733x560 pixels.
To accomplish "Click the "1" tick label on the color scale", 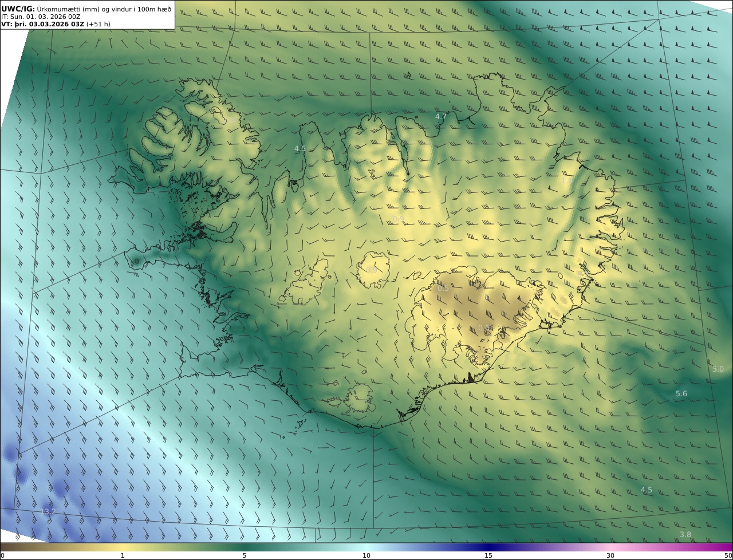I will pyautogui.click(x=123, y=555).
